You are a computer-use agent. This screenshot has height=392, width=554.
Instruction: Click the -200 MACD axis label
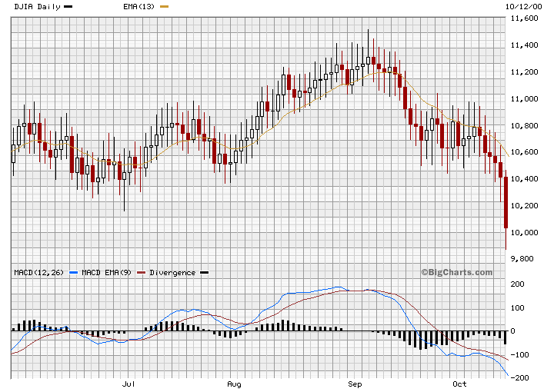(519, 378)
